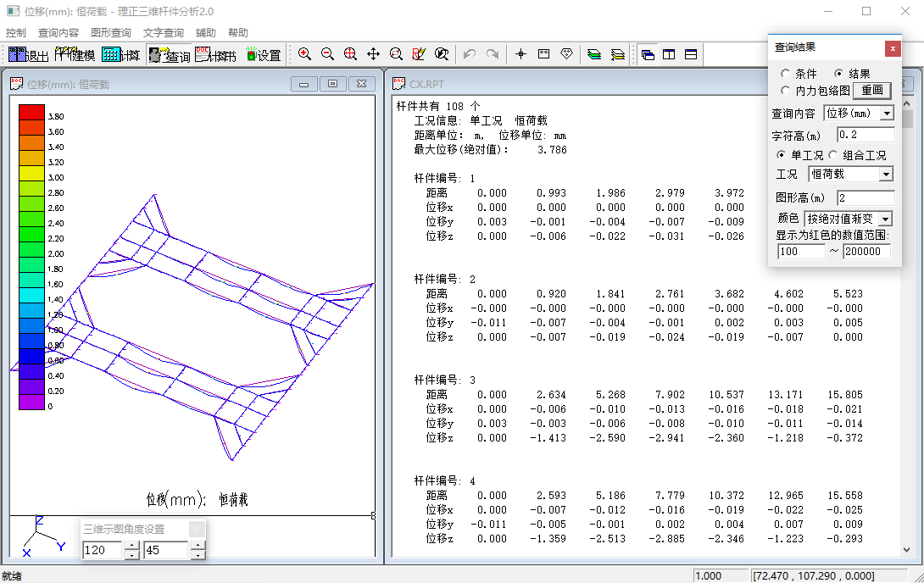The height and width of the screenshot is (583, 924).
Task: Click the text 杆件编号: 3
Action: [x=445, y=380]
